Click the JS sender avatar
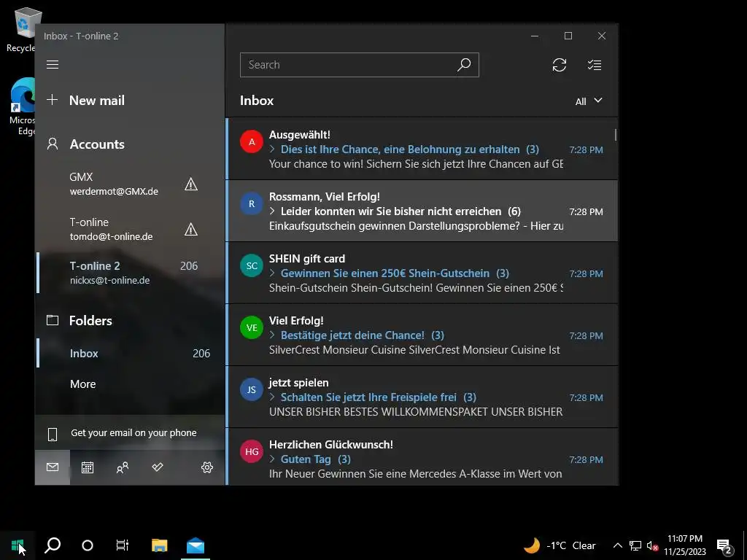This screenshot has width=747, height=560. coord(252,389)
